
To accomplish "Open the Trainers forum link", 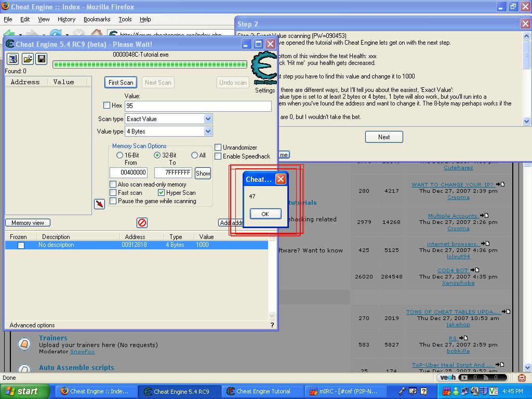I will point(53,338).
